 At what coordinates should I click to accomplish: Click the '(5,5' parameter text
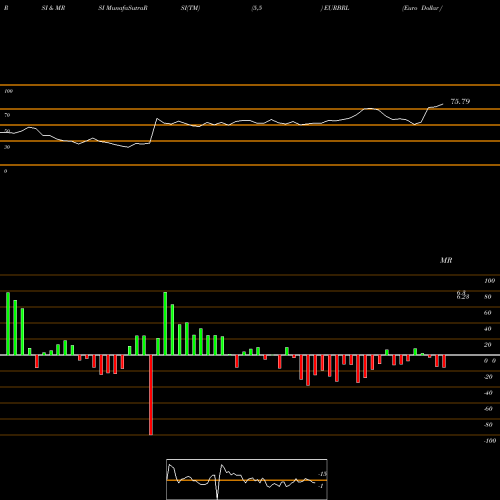257,8
